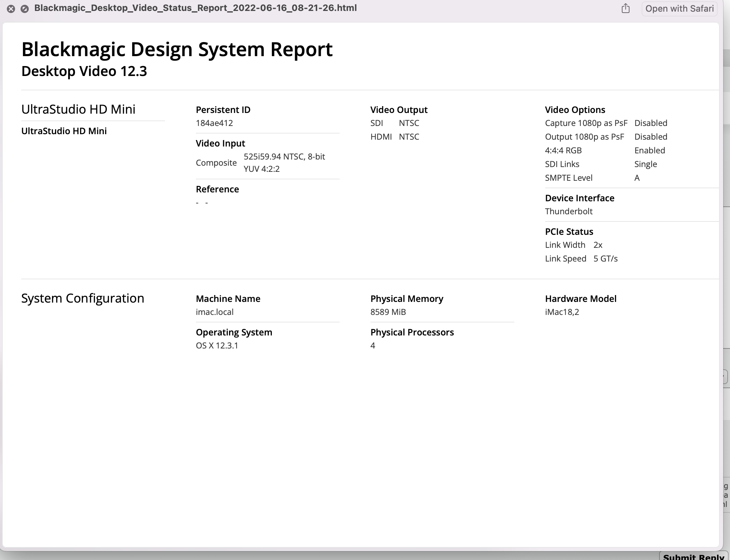Click the Operating System label
Image resolution: width=730 pixels, height=560 pixels.
(234, 332)
